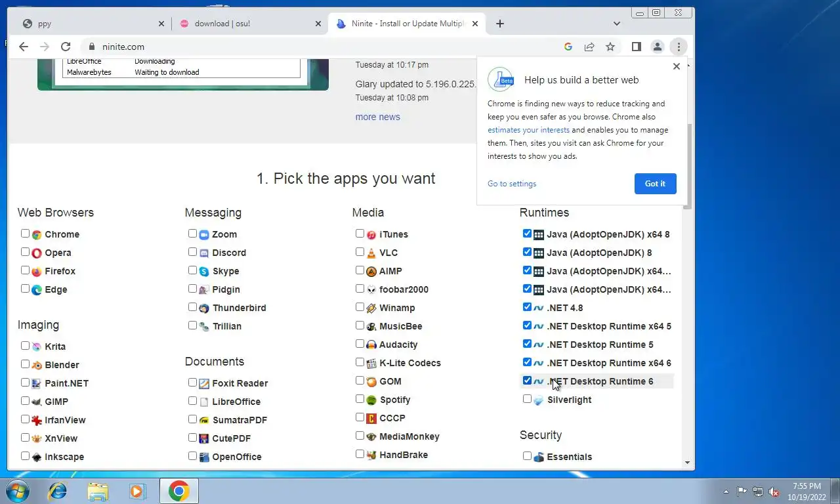The height and width of the screenshot is (504, 840).
Task: Click the iTunes app icon
Action: click(371, 234)
